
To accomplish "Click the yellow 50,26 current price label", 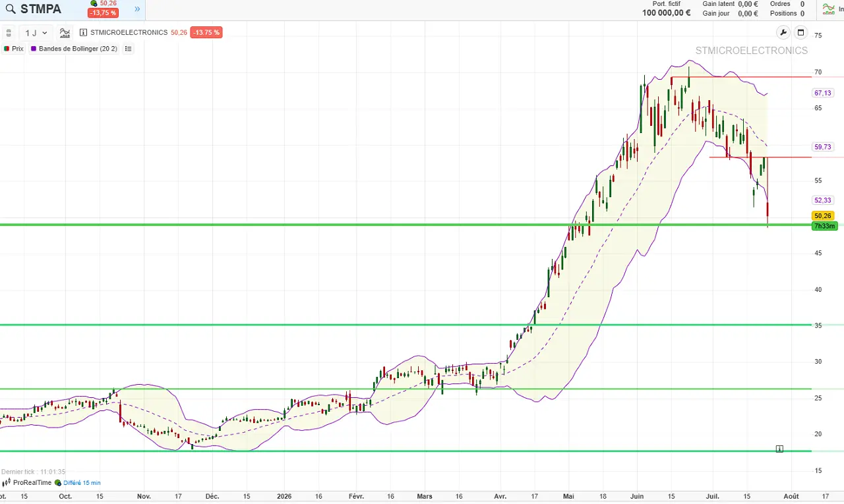I will coord(823,215).
